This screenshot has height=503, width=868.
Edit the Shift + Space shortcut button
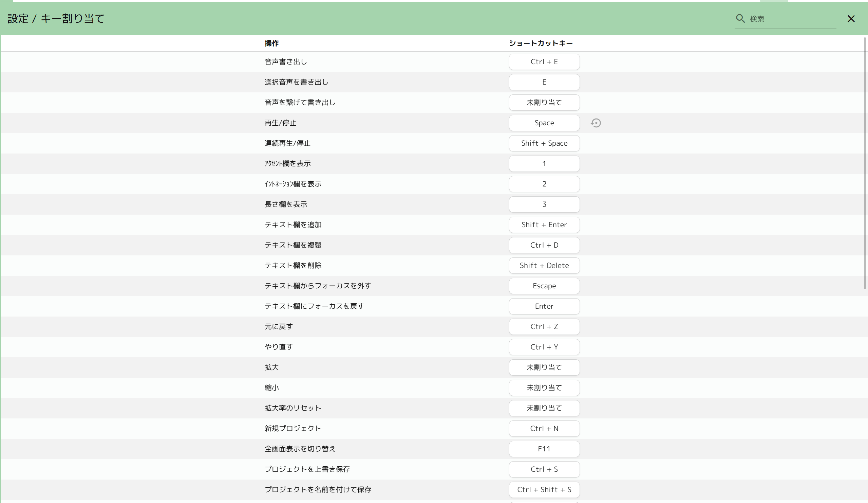click(544, 143)
